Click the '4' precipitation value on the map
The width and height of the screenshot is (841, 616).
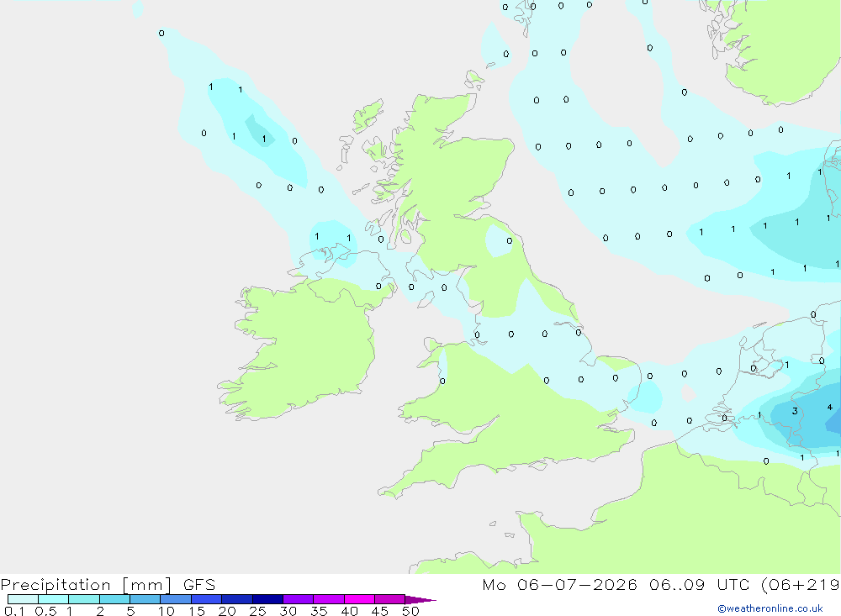pos(830,408)
